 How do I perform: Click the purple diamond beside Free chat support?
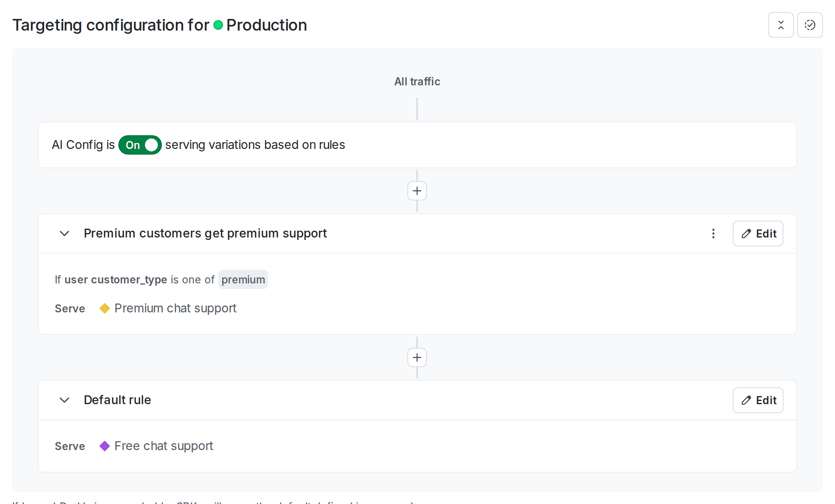[x=104, y=446]
